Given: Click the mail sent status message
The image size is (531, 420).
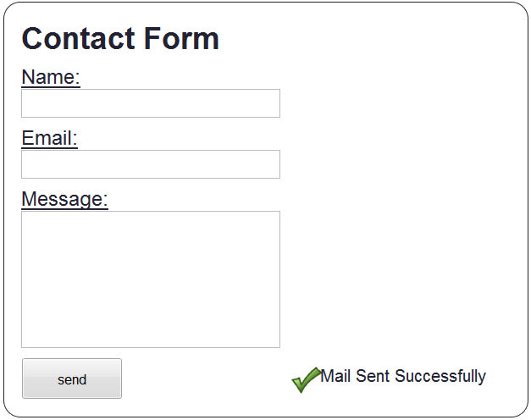Looking at the screenshot, I should tap(403, 376).
